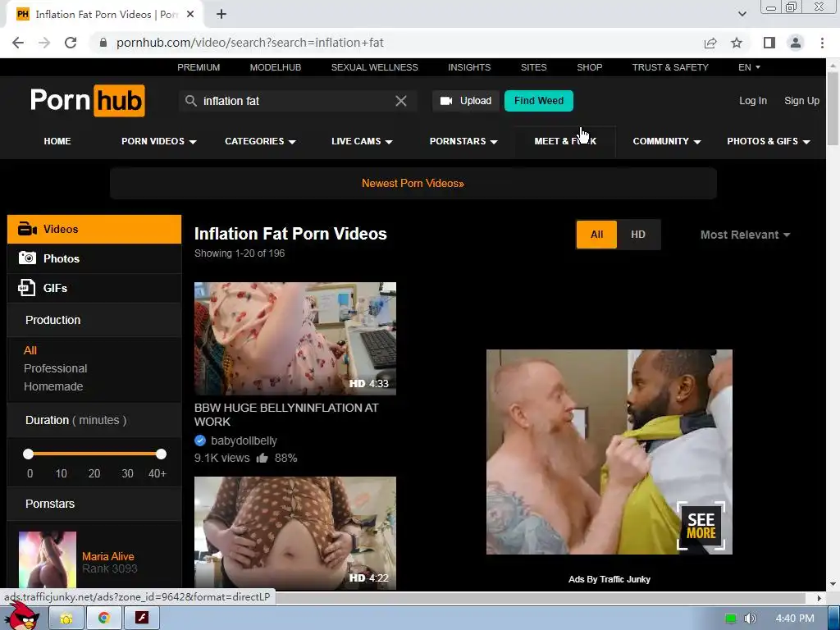Click the browser address bar URL
Image resolution: width=840 pixels, height=630 pixels.
pyautogui.click(x=250, y=43)
